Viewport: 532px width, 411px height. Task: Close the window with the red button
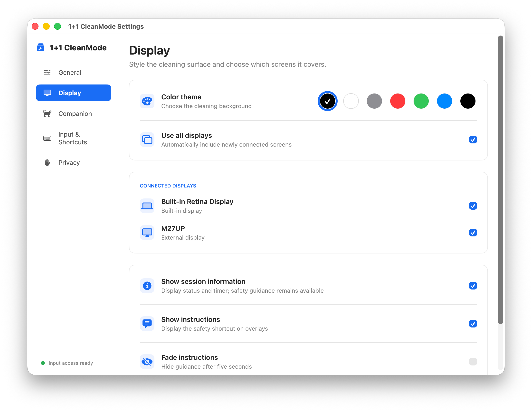click(x=35, y=26)
